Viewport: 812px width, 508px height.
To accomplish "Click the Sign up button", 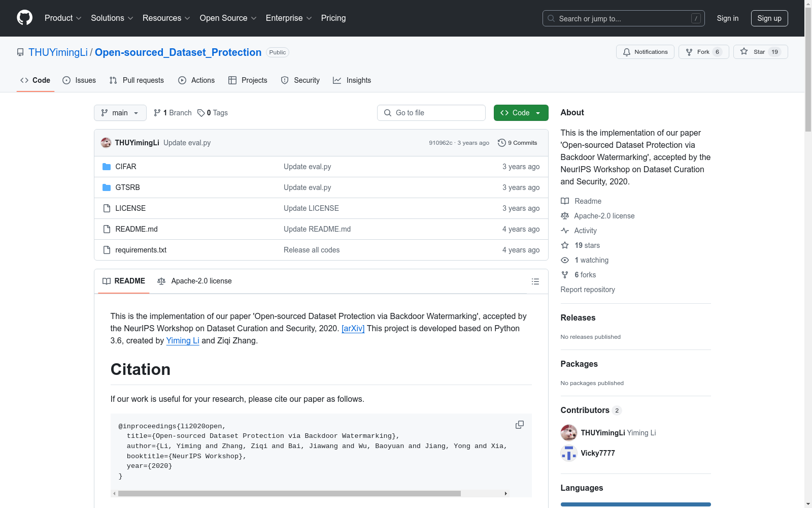I will tap(769, 18).
